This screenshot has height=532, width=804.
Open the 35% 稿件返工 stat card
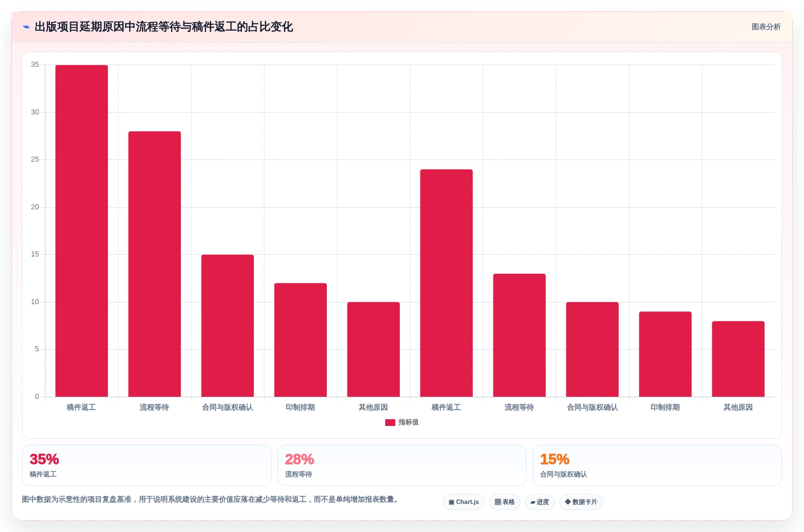[147, 465]
